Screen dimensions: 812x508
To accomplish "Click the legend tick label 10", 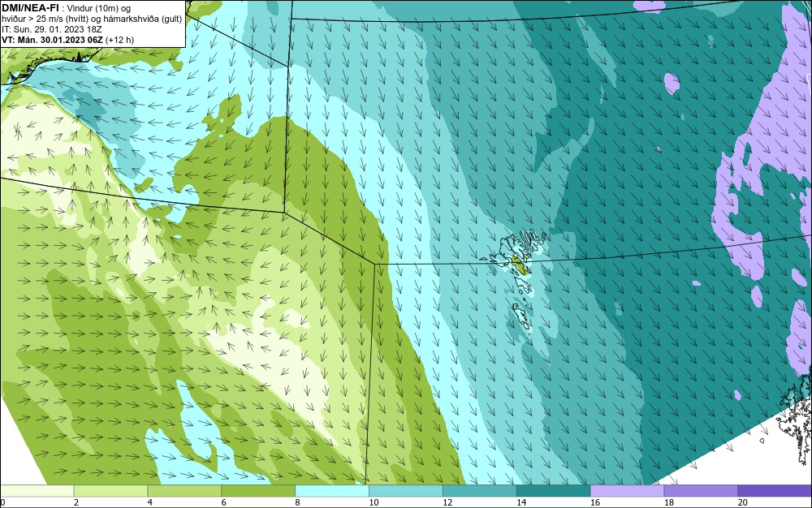I will point(374,502).
